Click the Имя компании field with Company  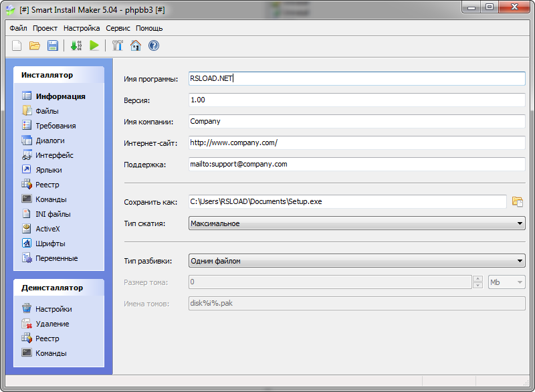(x=356, y=121)
